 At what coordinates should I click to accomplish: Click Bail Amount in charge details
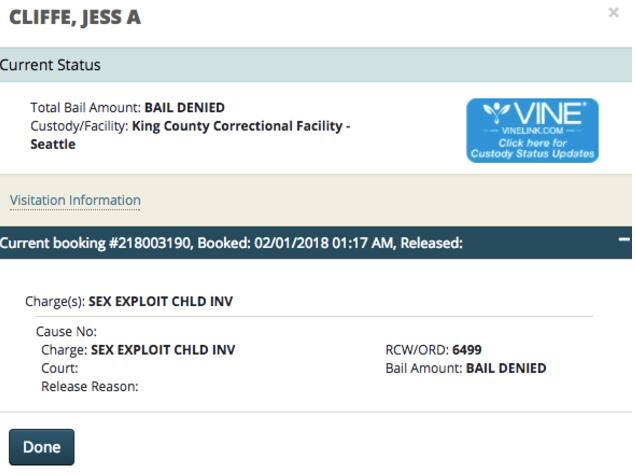[x=421, y=368]
